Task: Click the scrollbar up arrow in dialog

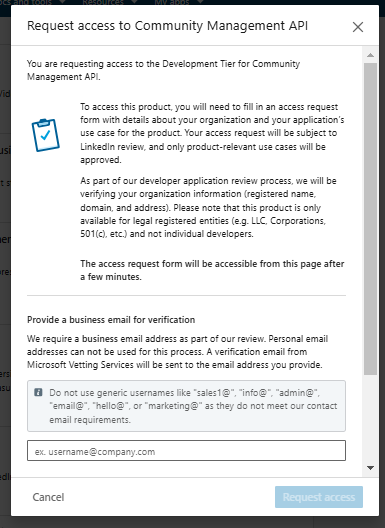Action: (x=371, y=55)
